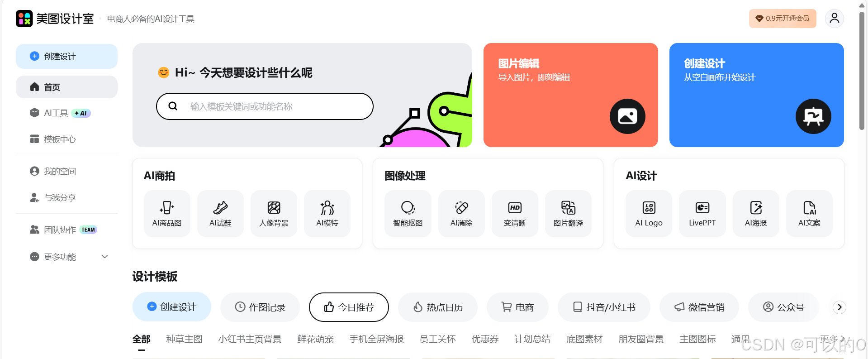Open the 图片编辑 orange card
868x359 pixels.
571,95
